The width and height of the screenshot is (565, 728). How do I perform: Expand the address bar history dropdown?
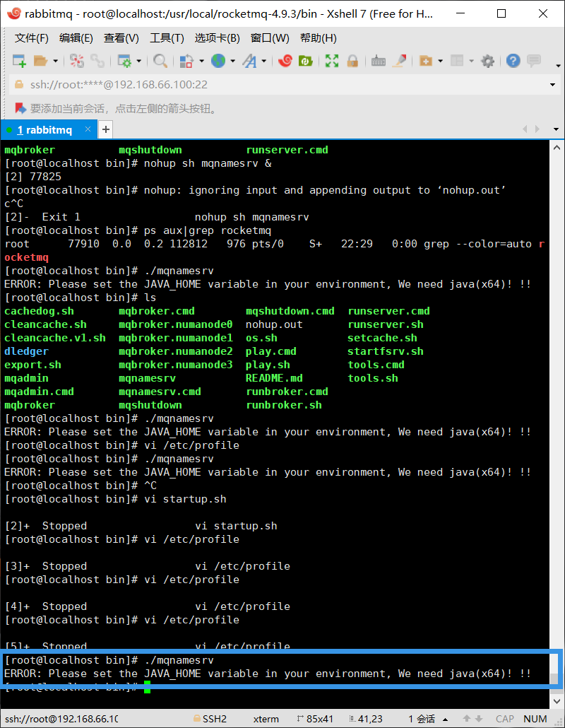pyautogui.click(x=552, y=85)
